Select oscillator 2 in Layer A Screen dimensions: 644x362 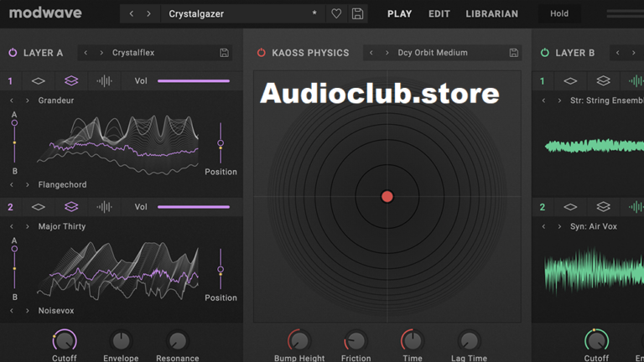tap(10, 207)
